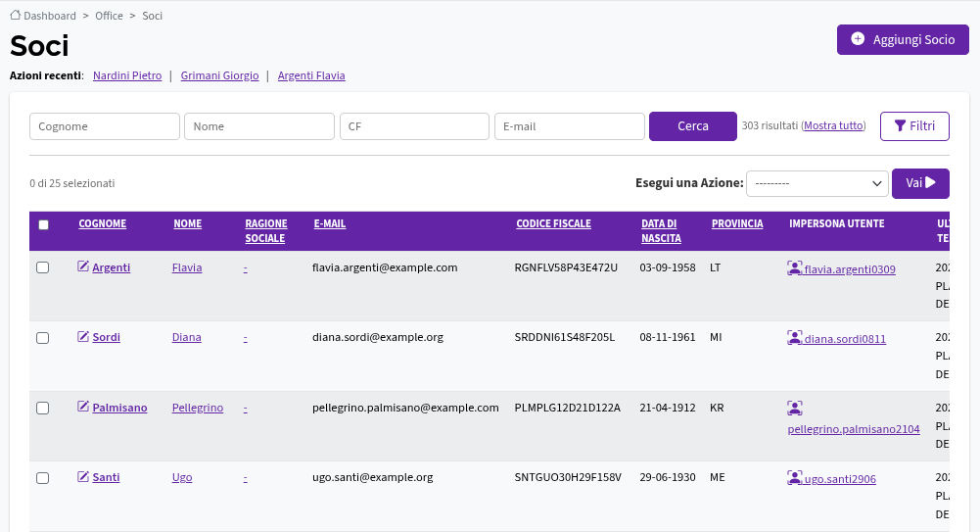Image resolution: width=980 pixels, height=532 pixels.
Task: Open surname link Argenti
Action: (112, 267)
